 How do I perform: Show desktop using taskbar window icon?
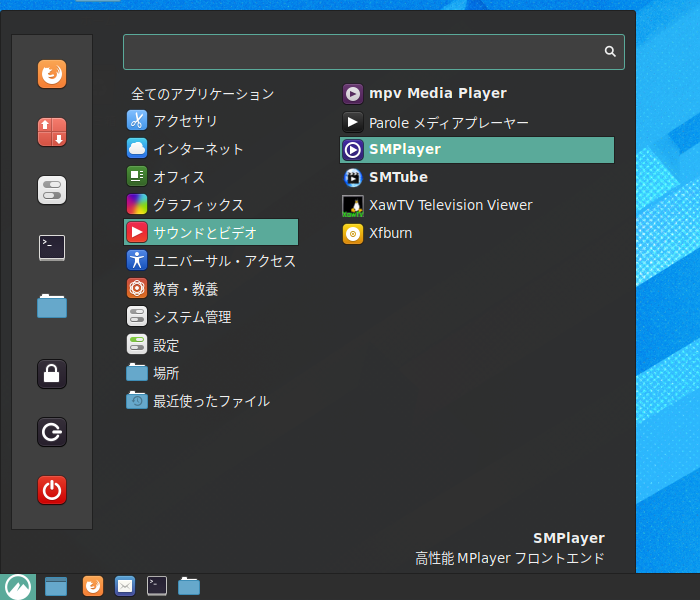click(56, 586)
